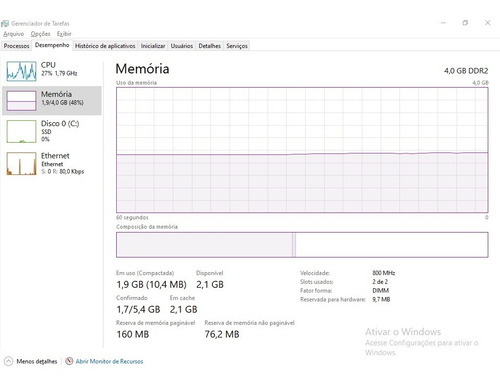Click the Resource Monitor gauge icon

(x=69, y=361)
